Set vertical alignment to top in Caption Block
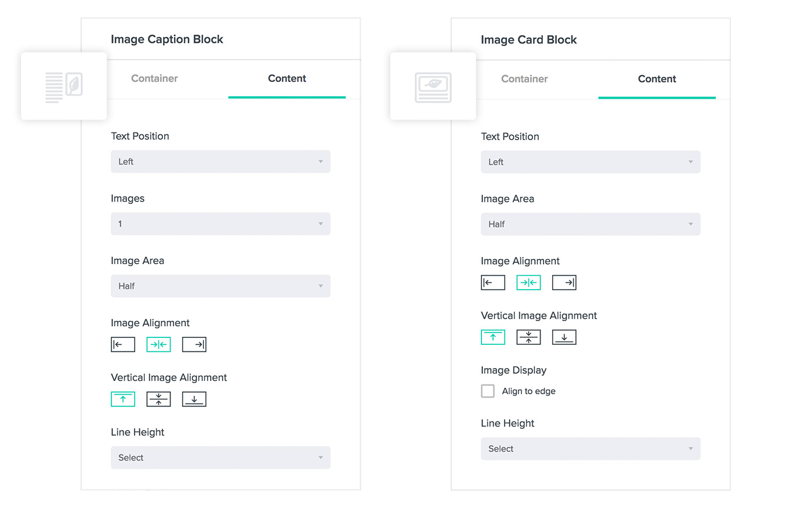812x508 pixels. click(x=123, y=399)
